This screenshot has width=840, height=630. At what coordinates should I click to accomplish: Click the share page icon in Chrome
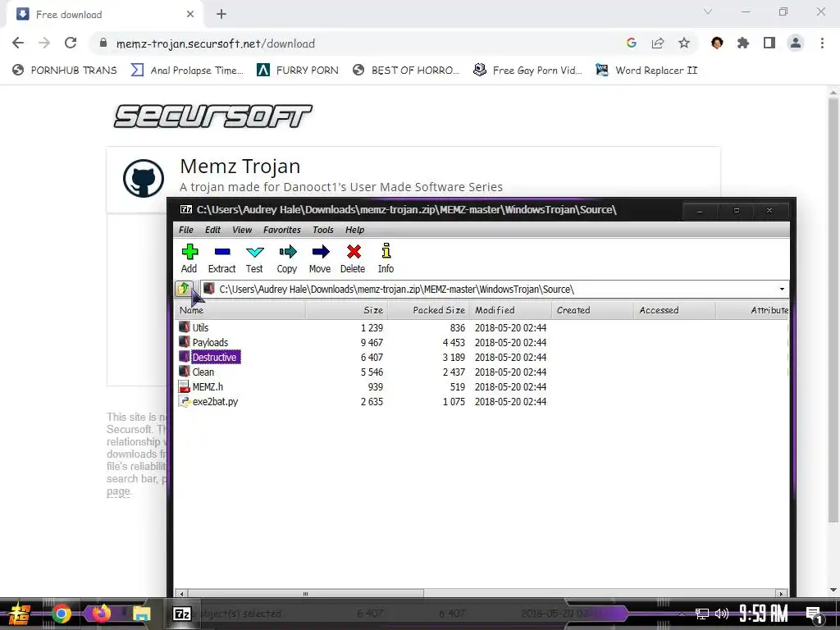(x=658, y=43)
